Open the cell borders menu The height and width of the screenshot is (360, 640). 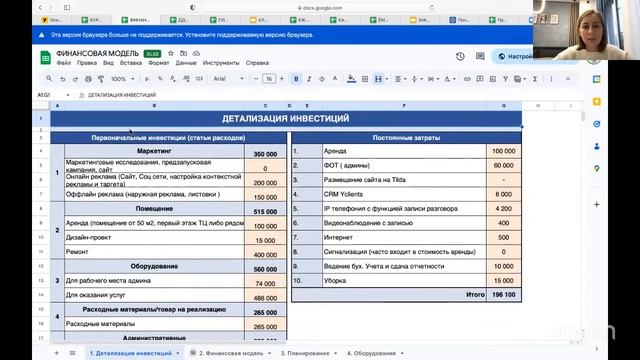pos(365,79)
